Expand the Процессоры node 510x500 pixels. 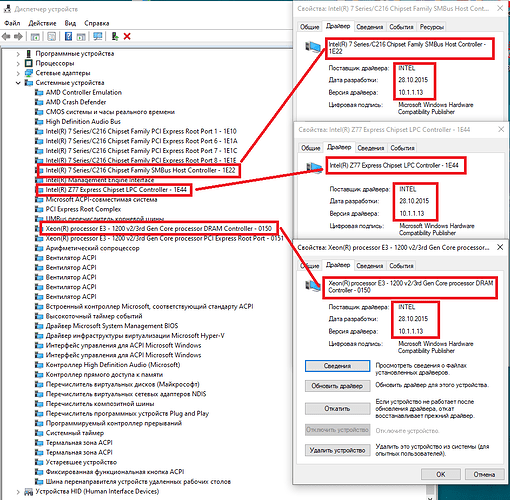[x=18, y=63]
